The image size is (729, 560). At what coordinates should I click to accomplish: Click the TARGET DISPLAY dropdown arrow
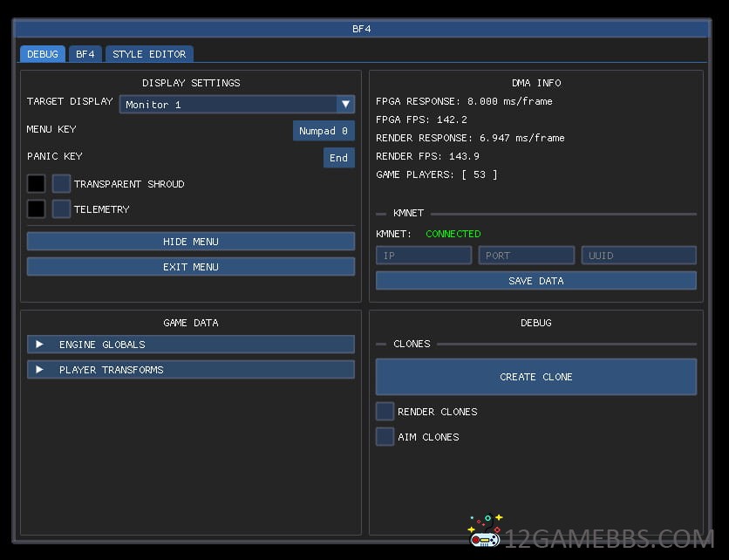coord(345,104)
